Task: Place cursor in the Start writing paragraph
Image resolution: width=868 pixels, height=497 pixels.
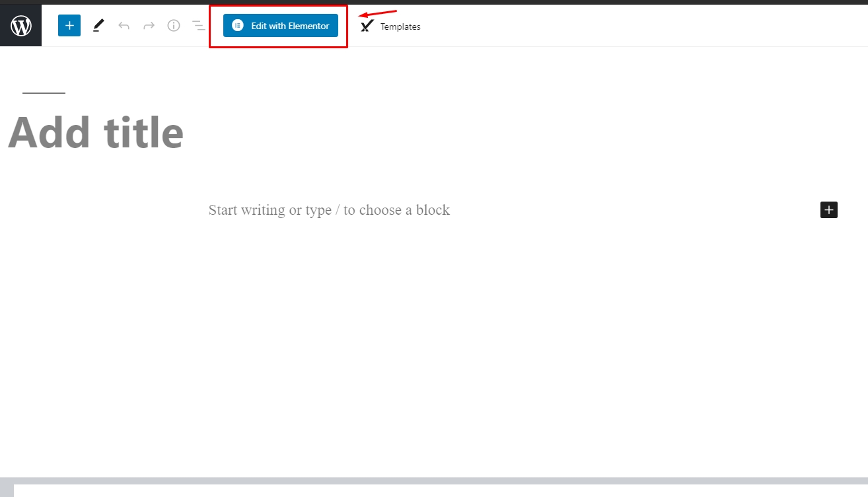Action: point(328,210)
